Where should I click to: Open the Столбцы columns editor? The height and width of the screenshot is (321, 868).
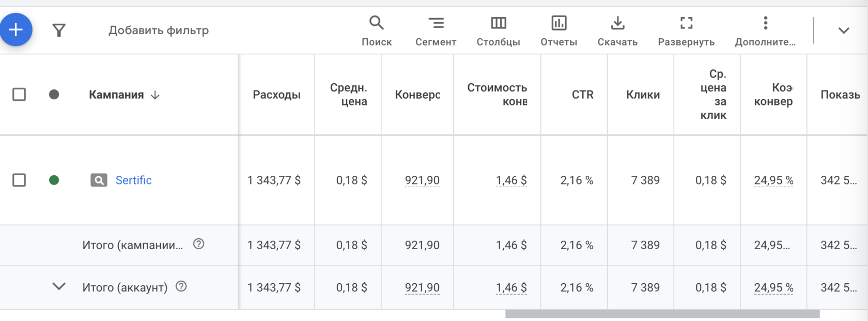(x=498, y=30)
